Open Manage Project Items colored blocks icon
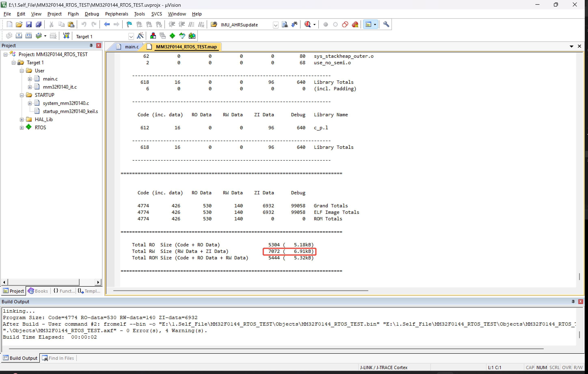This screenshot has height=374, width=588. [x=153, y=36]
